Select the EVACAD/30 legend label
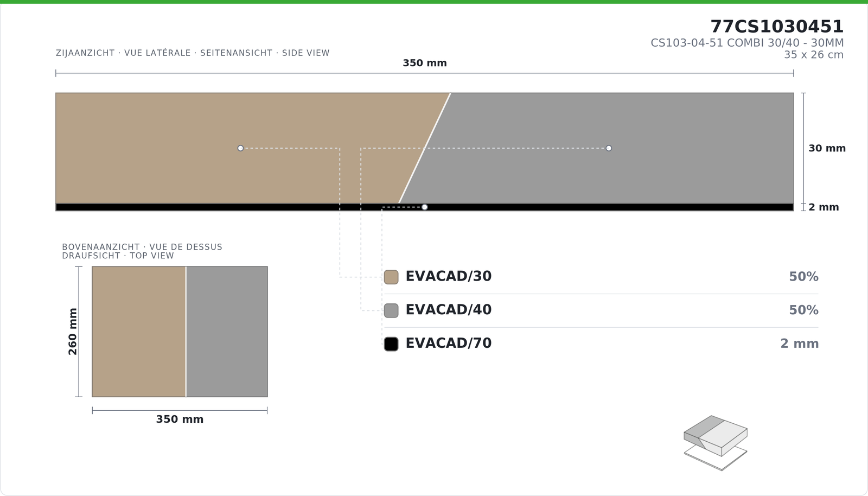The image size is (868, 496). [x=449, y=276]
